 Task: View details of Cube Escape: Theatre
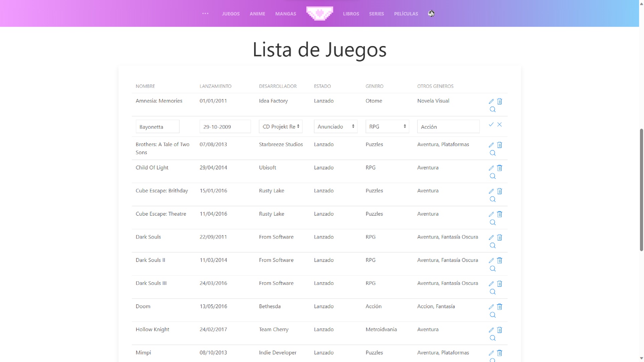pos(492,223)
